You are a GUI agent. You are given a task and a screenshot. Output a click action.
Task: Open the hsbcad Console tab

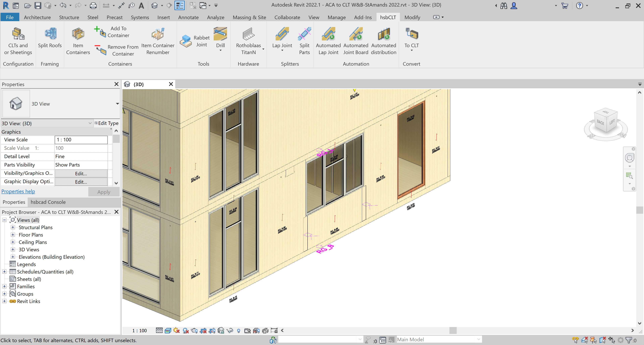pos(48,202)
